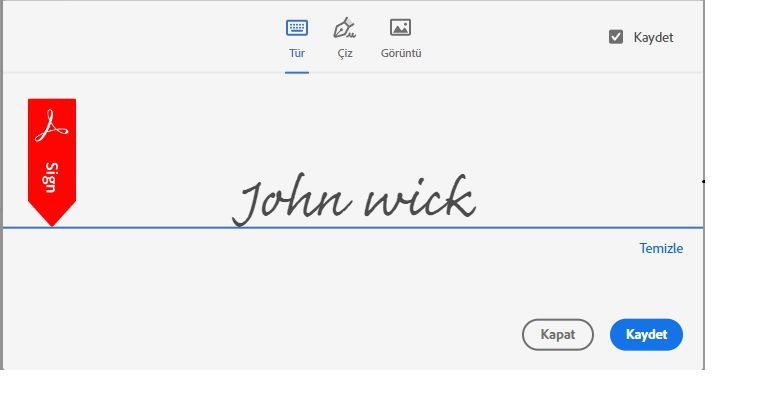Toggle via the Kaydet checkbox label text
This screenshot has width=766, height=401.
coord(653,38)
